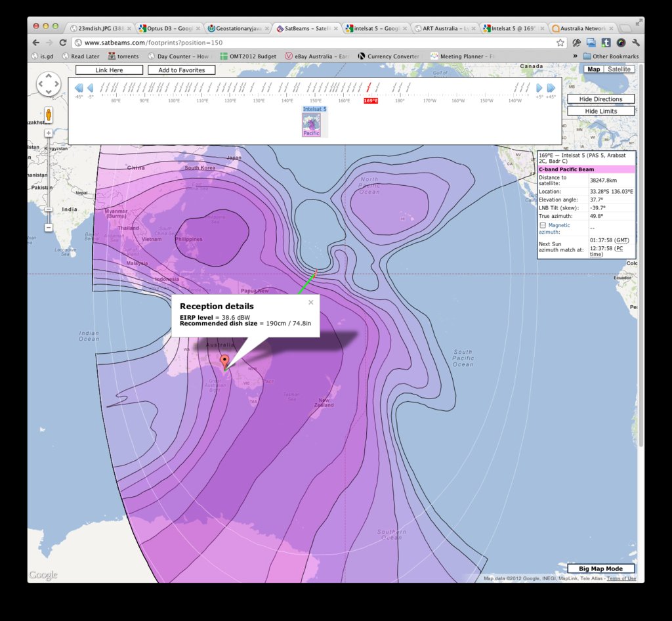
Task: Zoom in the map with plus button
Action: click(49, 133)
